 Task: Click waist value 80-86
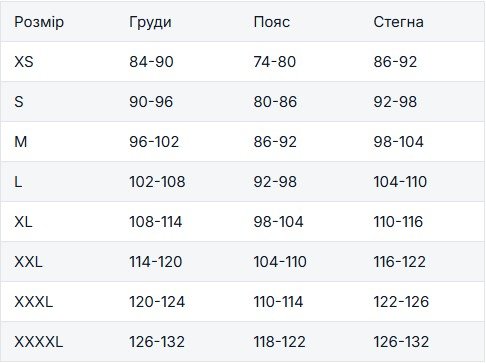[x=275, y=102]
